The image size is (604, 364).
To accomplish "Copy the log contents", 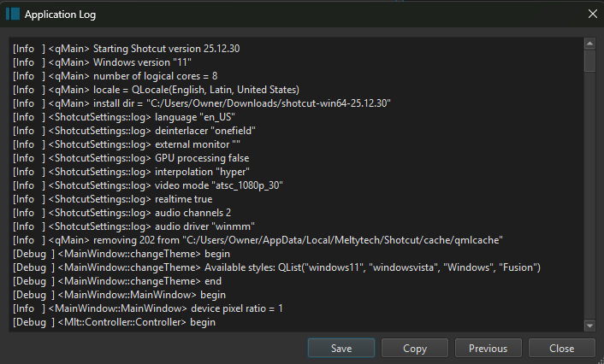I will tap(415, 349).
